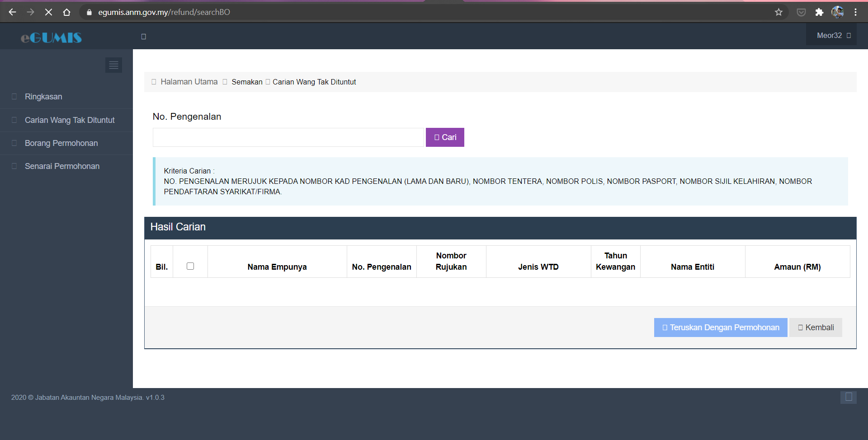Open Chrome three-dot menu
The image size is (868, 440).
coord(855,12)
